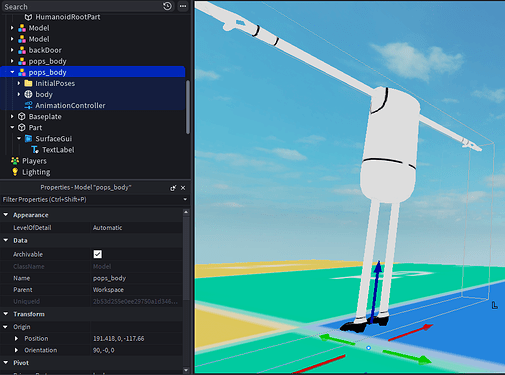Expand the Position property

tap(16, 339)
